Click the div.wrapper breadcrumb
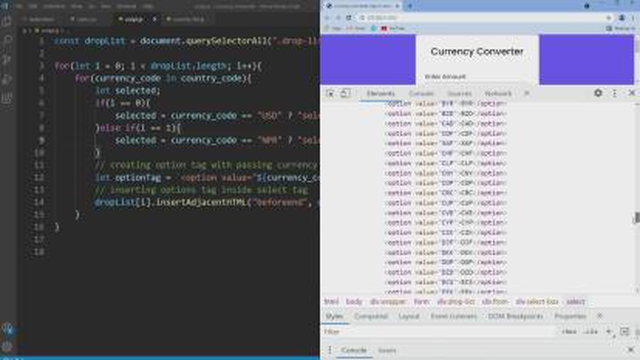The width and height of the screenshot is (640, 360). 388,302
